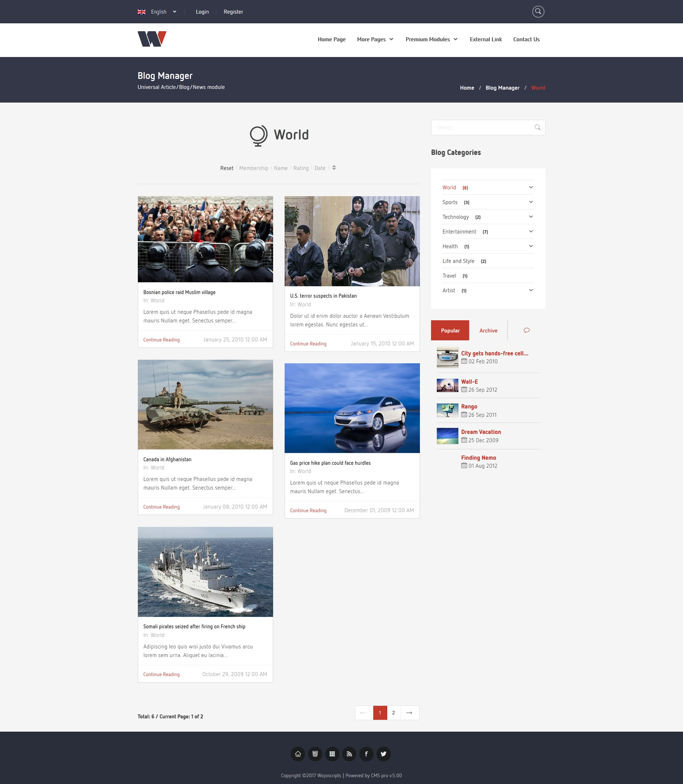Expand the Technology category chevron

[531, 217]
